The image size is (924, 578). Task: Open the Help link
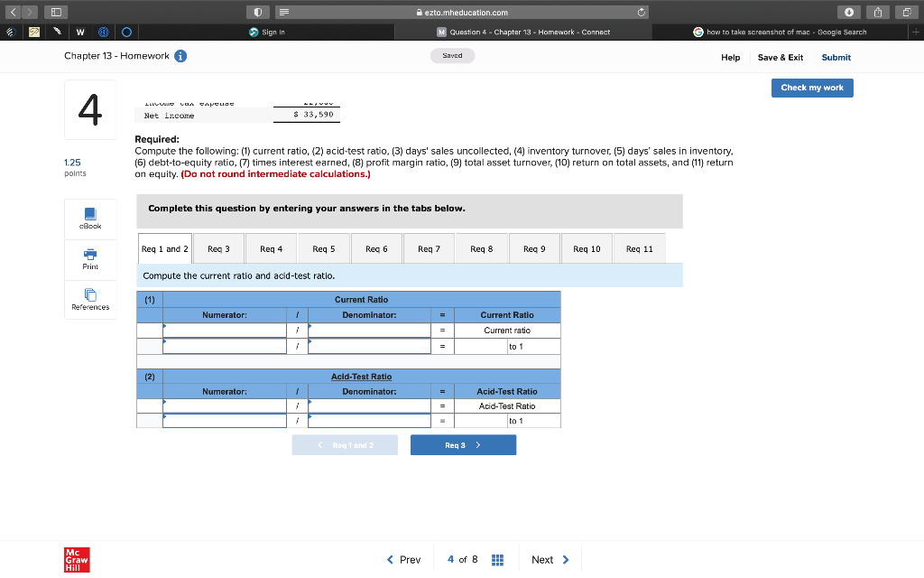click(x=730, y=57)
